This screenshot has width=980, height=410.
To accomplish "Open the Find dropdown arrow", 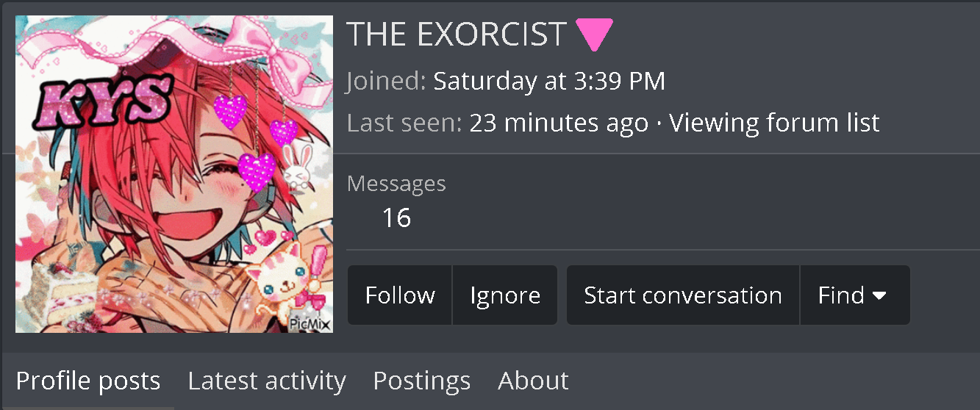I will point(879,295).
